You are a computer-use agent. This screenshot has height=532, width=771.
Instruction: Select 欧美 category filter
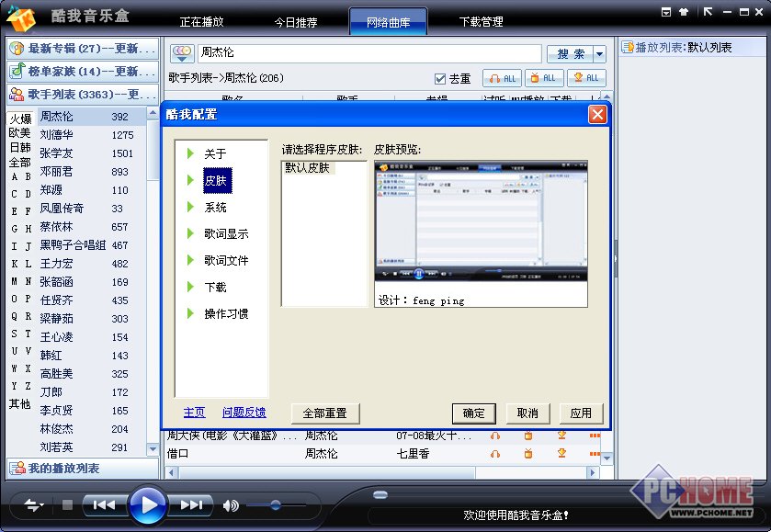19,132
